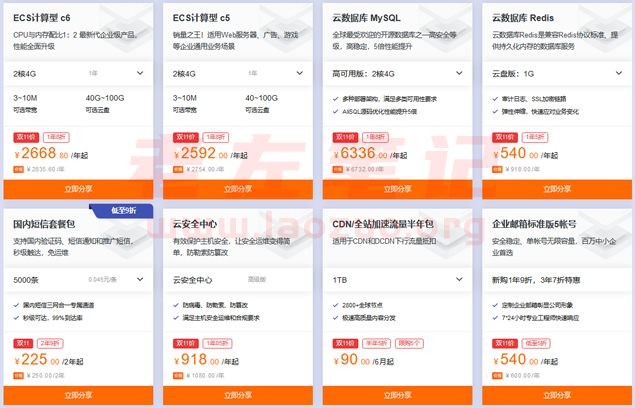Click 立即分享 under ECS计算型 c6
The image size is (635, 408).
78,189
